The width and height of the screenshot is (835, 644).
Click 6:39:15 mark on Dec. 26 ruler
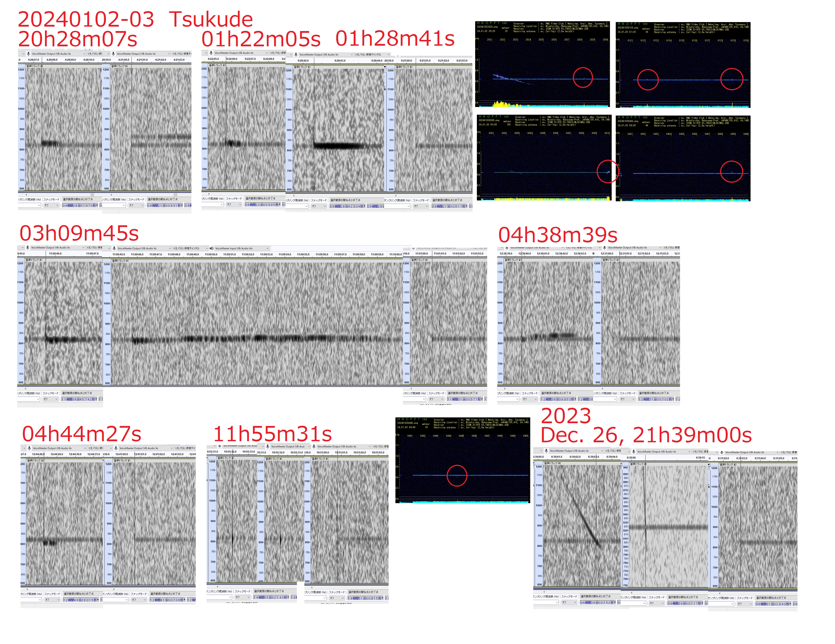[700, 458]
